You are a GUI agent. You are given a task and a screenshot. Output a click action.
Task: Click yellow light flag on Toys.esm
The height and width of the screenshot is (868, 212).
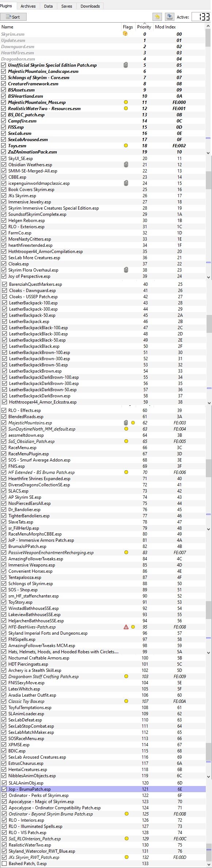[x=126, y=146]
